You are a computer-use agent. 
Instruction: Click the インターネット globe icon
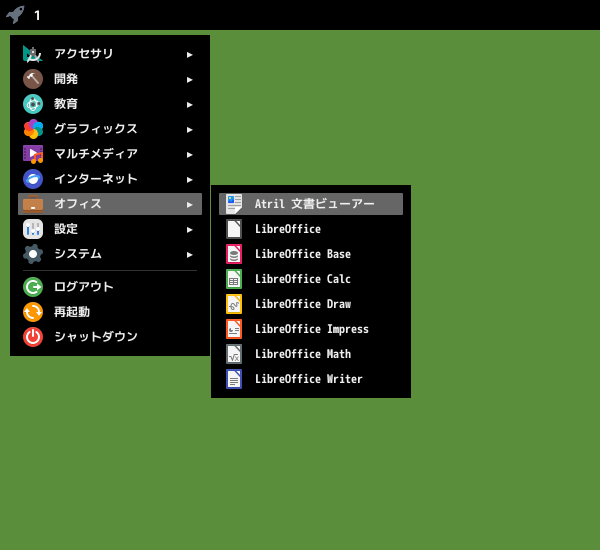pyautogui.click(x=33, y=179)
